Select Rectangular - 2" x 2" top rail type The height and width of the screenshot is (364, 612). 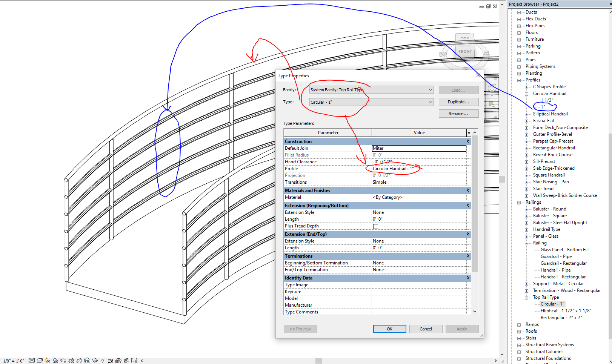point(561,318)
